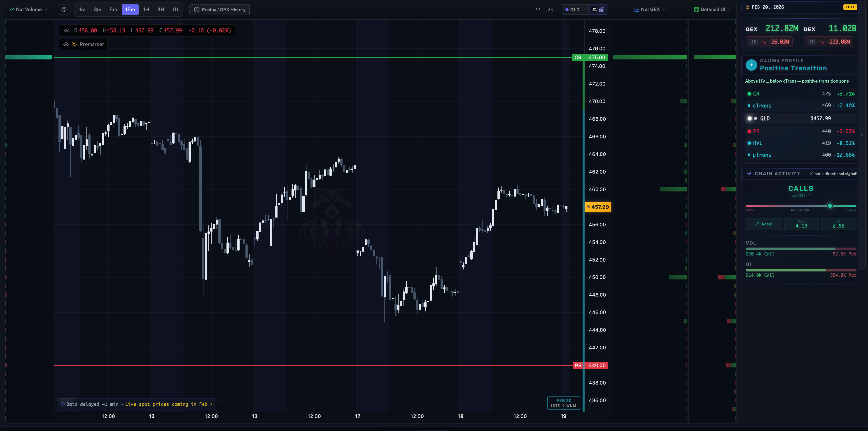Switch to the 1H timeframe
Image resolution: width=868 pixels, height=431 pixels.
point(146,9)
